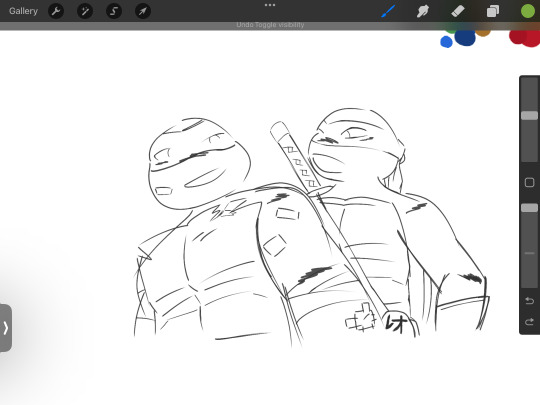Viewport: 540px width, 405px height.
Task: Tap the three-dot menu at top center
Action: pyautogui.click(x=270, y=5)
